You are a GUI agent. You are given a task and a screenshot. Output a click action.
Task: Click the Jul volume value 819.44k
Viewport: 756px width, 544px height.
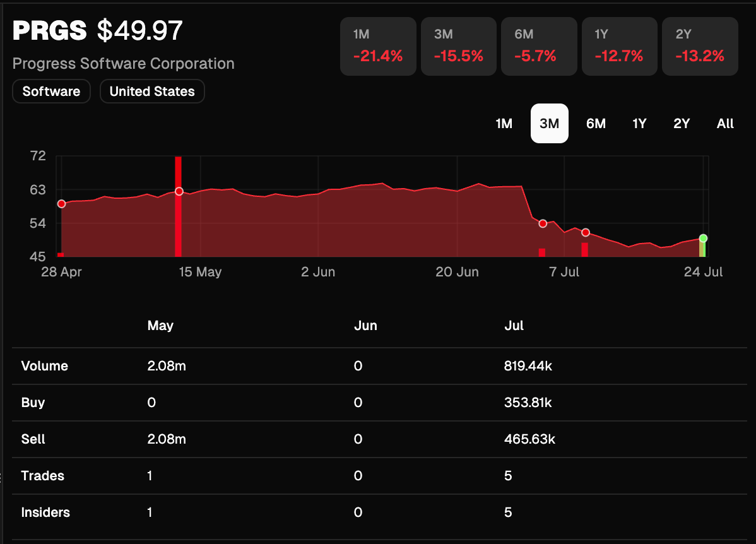click(x=528, y=366)
